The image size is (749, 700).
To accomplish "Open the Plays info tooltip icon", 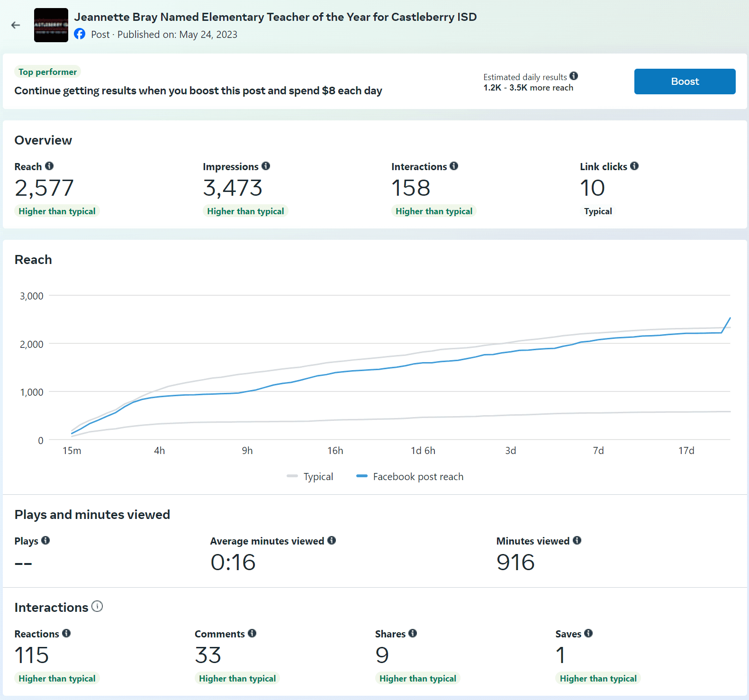I will pos(45,540).
